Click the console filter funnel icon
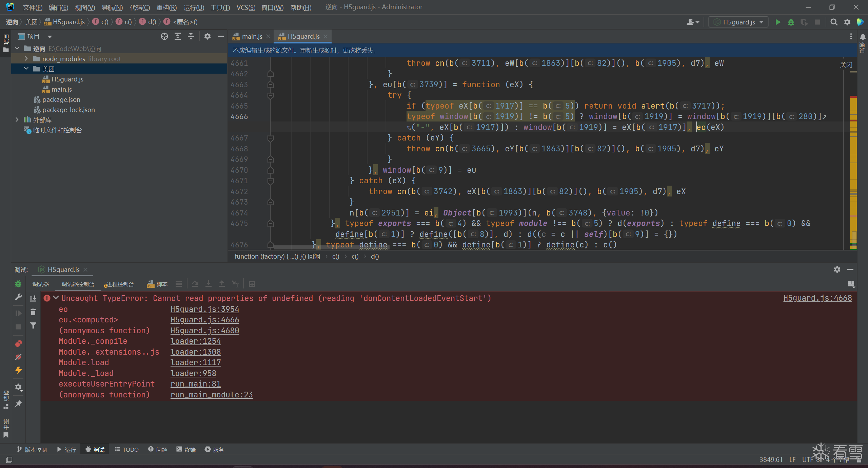This screenshot has height=468, width=868. (x=33, y=325)
